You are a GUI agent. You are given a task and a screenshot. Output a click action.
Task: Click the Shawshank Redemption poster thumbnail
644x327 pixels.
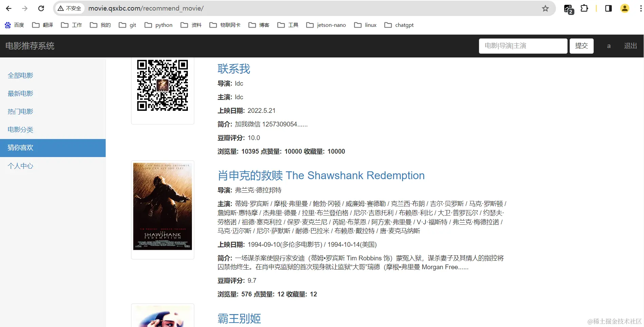coord(162,206)
